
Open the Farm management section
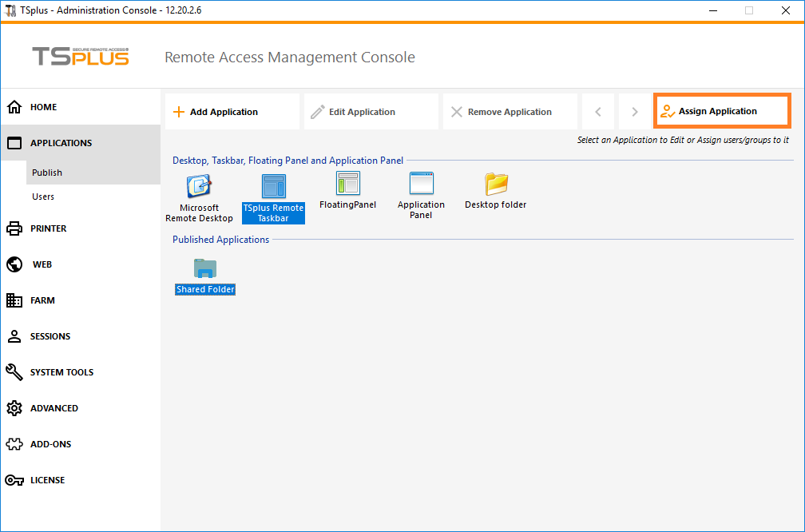tap(42, 300)
